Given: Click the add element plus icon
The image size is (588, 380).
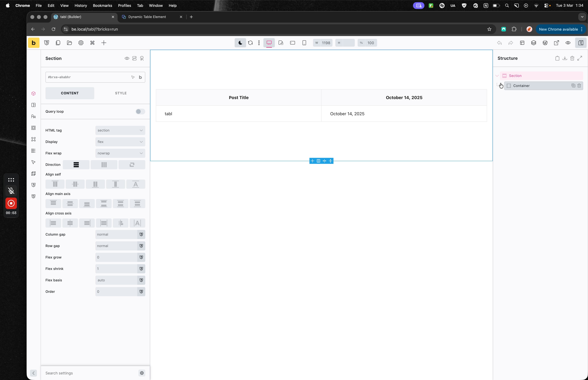Looking at the screenshot, I should [x=104, y=43].
